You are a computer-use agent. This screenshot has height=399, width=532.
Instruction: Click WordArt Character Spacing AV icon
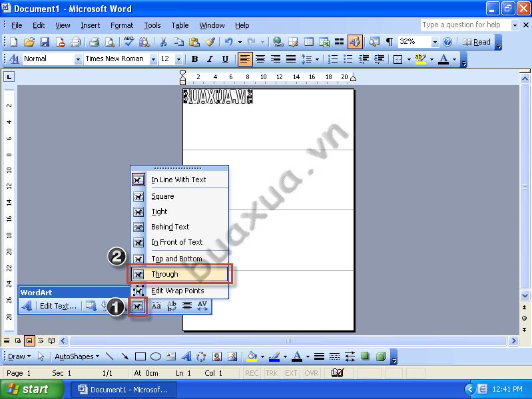[202, 306]
